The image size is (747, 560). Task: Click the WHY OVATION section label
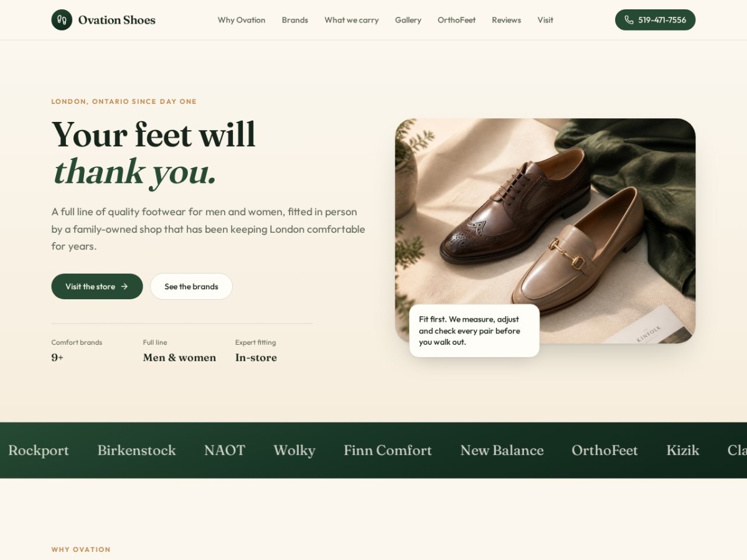[x=81, y=549]
